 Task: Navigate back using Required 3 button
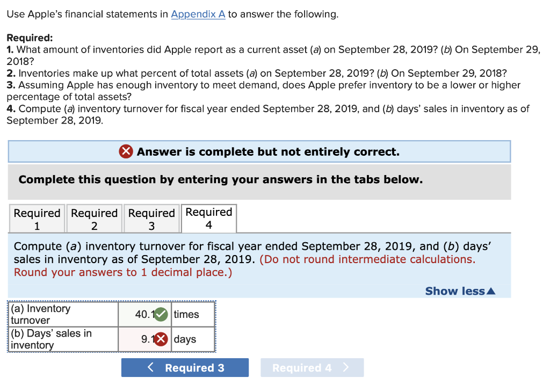[x=185, y=367]
